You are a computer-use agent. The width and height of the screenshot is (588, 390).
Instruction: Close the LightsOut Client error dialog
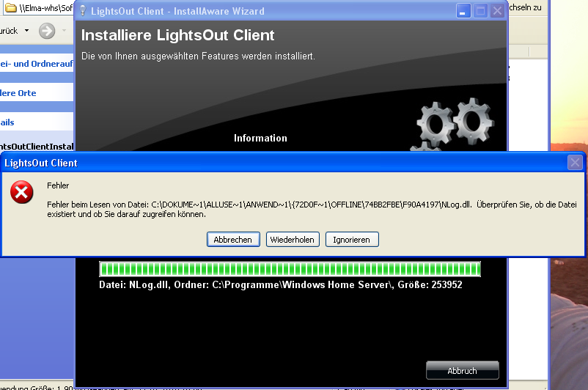pos(575,163)
